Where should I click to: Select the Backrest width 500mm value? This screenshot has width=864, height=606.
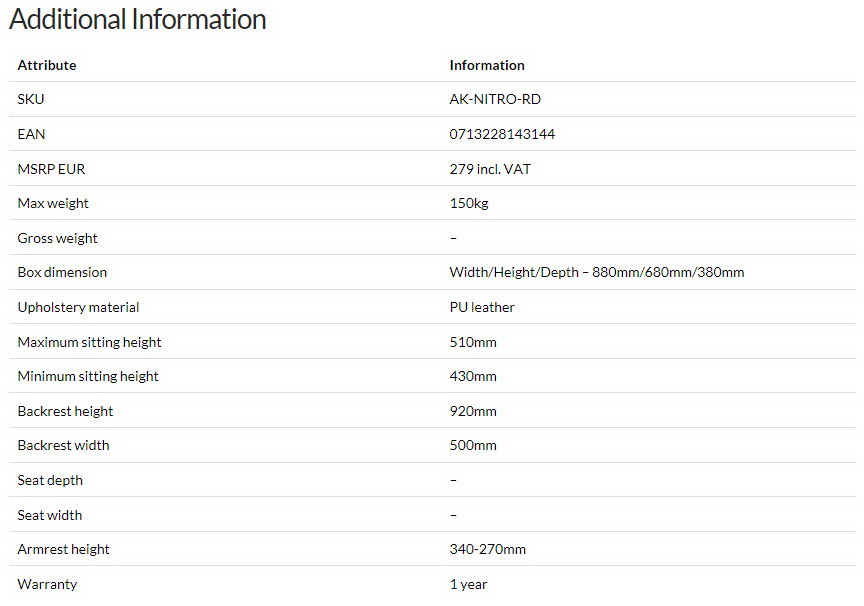pyautogui.click(x=473, y=445)
